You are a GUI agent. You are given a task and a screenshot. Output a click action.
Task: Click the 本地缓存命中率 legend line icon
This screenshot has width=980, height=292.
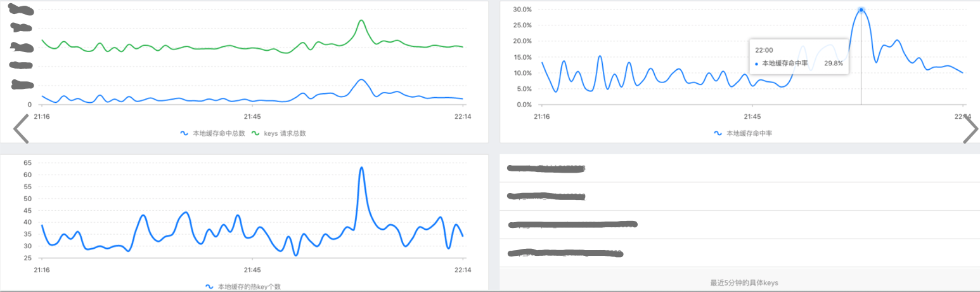coord(718,133)
